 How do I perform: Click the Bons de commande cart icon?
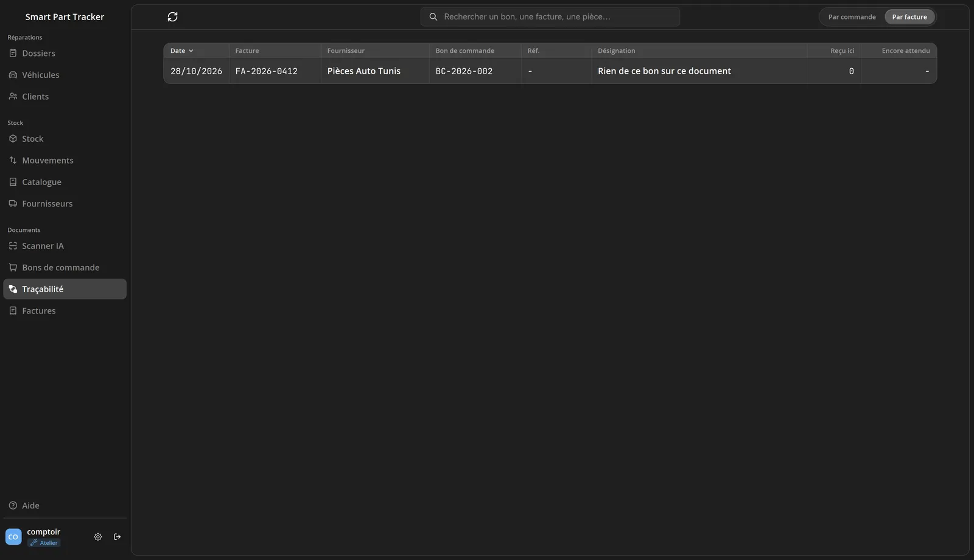13,268
